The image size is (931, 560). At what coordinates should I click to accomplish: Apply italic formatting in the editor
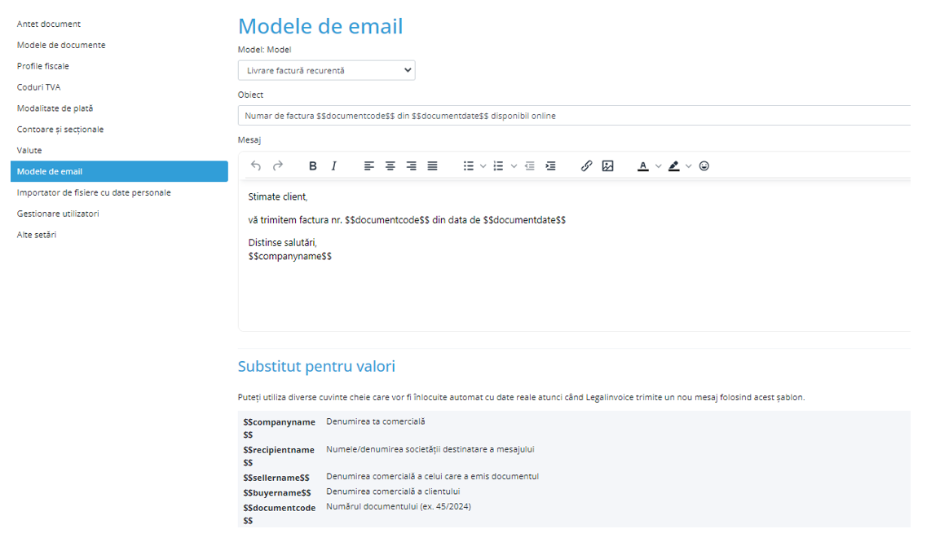click(x=334, y=166)
